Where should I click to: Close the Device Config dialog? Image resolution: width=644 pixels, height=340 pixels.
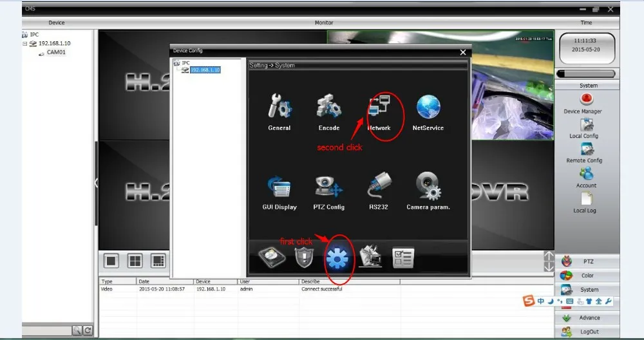[x=463, y=52]
